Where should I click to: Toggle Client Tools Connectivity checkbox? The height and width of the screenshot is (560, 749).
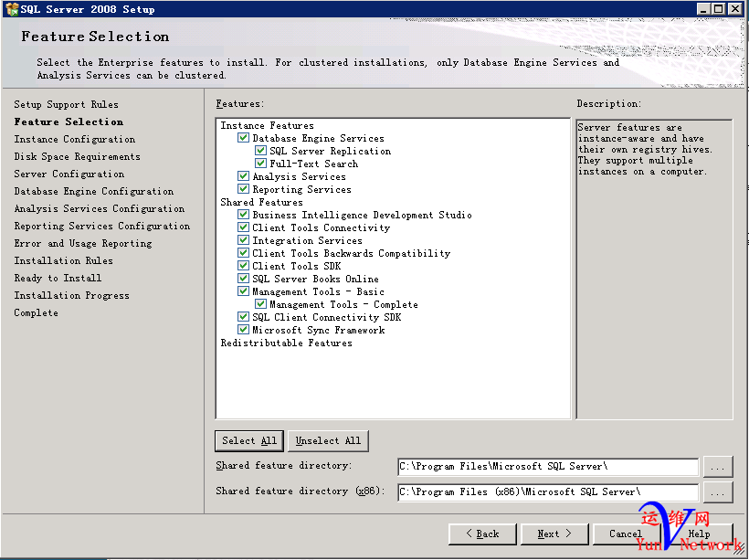tap(243, 227)
